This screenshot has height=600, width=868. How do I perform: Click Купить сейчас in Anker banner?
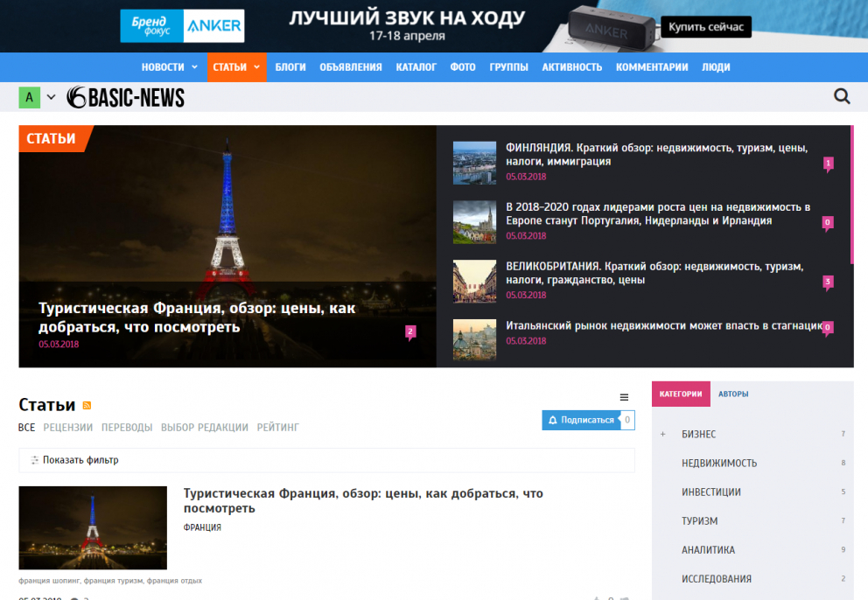pyautogui.click(x=705, y=27)
